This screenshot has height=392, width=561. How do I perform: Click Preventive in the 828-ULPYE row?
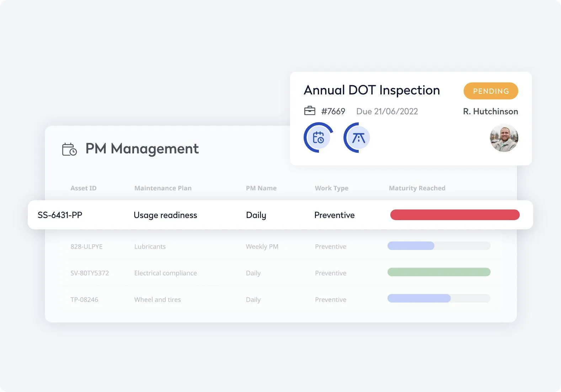(x=331, y=246)
